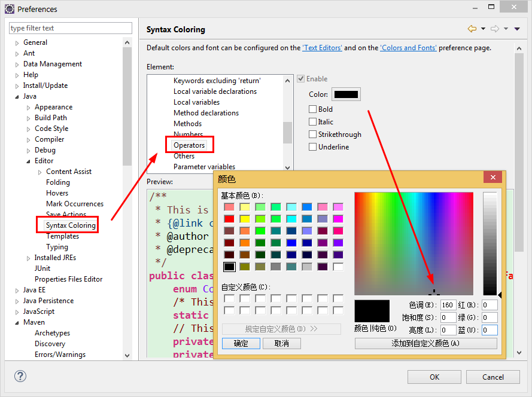Select the first custom color slot
532x397 pixels.
229,298
